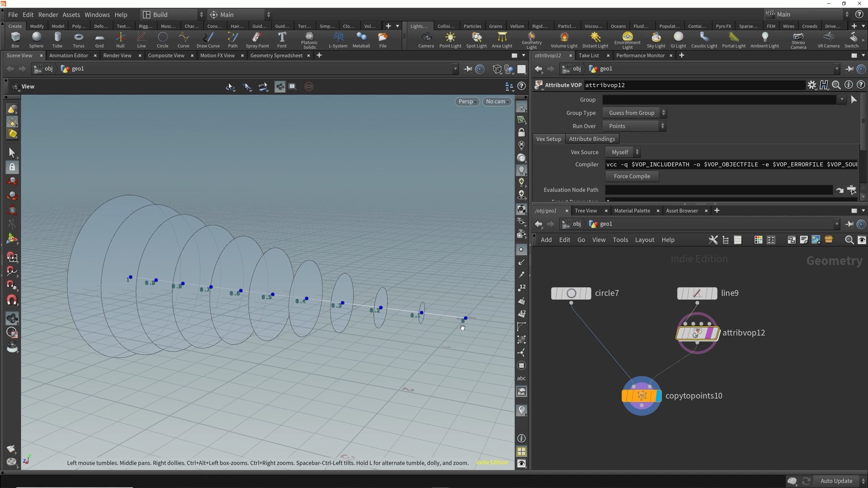
Task: Toggle the viewport lock camera icon
Action: pyautogui.click(x=522, y=132)
